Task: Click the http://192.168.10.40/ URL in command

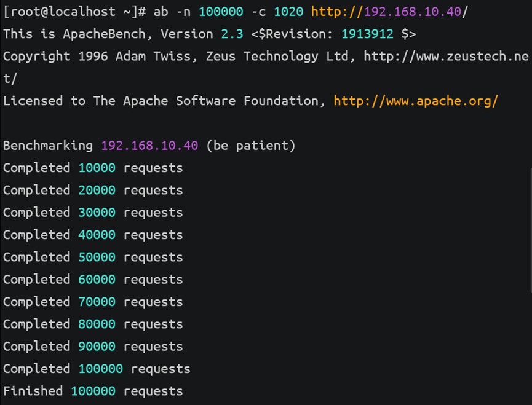Action: click(389, 12)
